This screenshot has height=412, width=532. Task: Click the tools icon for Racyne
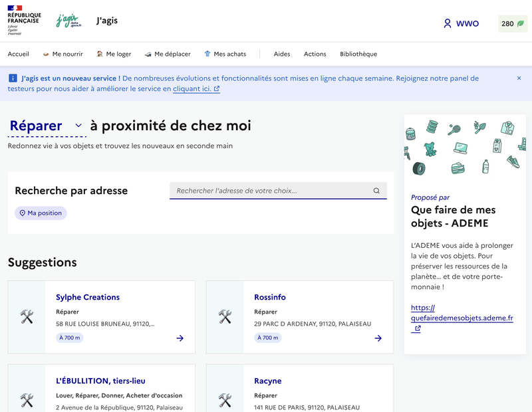[225, 400]
